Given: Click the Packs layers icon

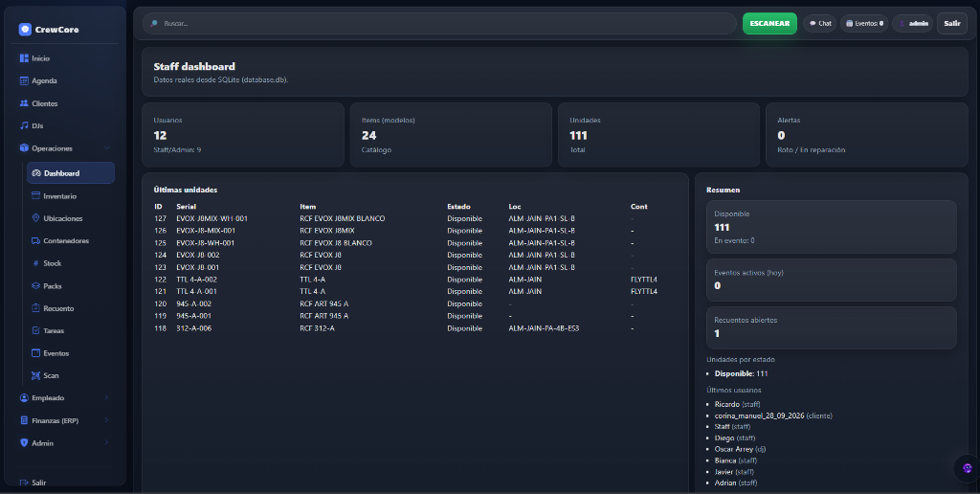Looking at the screenshot, I should (36, 286).
